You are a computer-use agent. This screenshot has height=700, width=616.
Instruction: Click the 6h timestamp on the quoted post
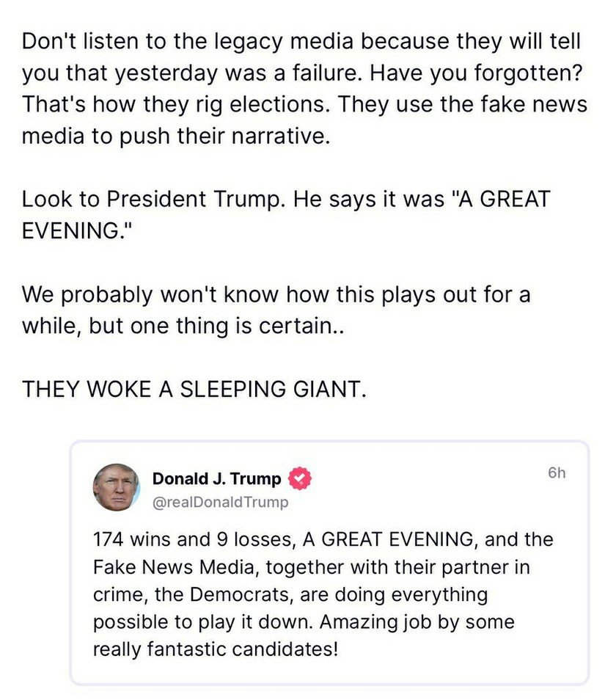557,473
